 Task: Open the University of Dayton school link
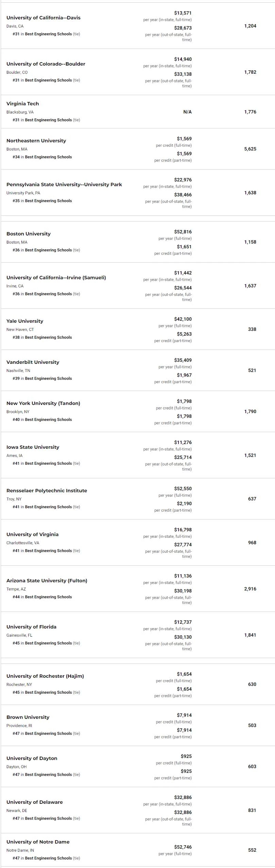click(x=32, y=758)
